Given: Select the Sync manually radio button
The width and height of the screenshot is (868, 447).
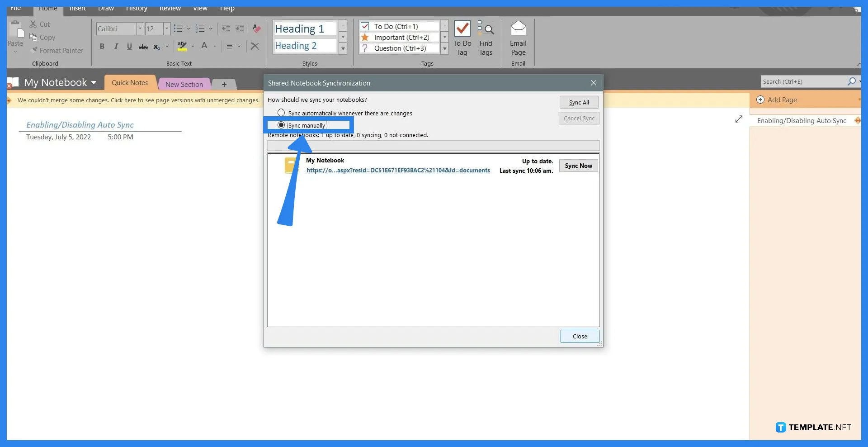Looking at the screenshot, I should [281, 125].
